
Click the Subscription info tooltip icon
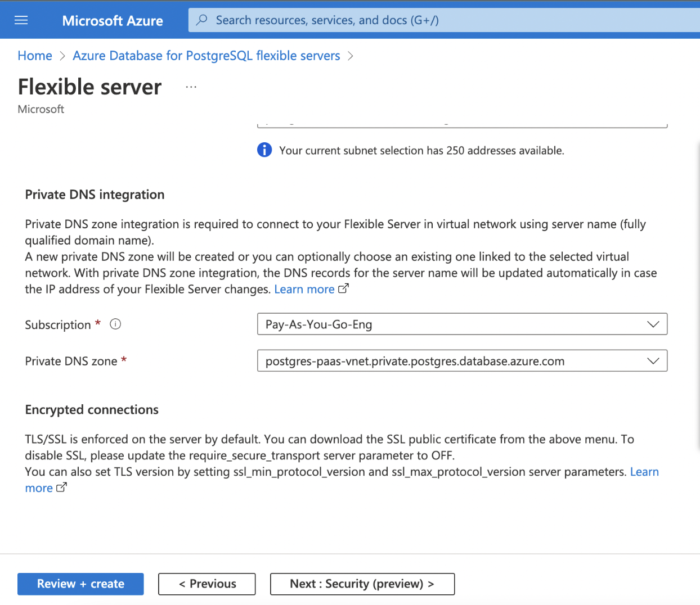coord(115,324)
